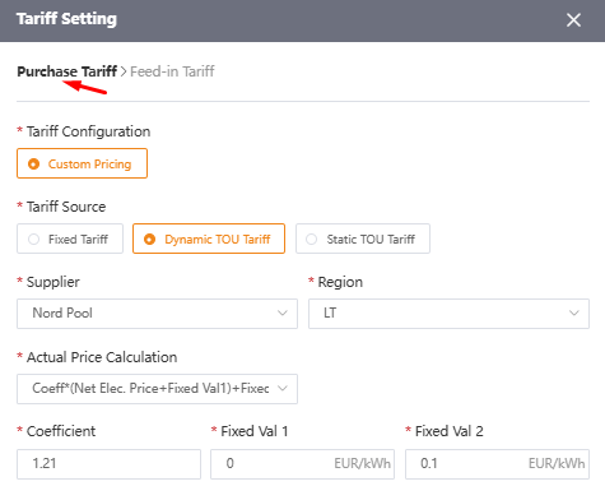Expand the Region dropdown showing LT
The height and width of the screenshot is (500, 605).
click(449, 313)
